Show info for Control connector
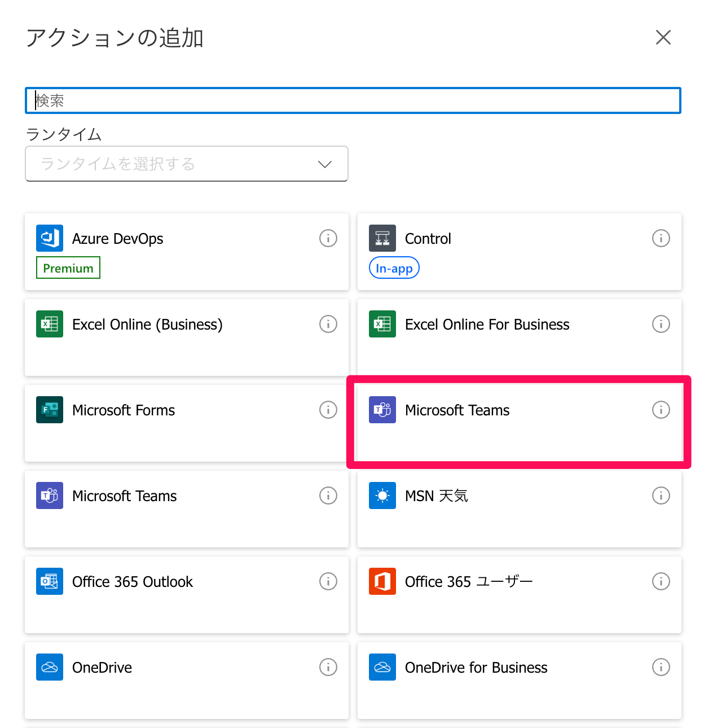Image resolution: width=704 pixels, height=728 pixels. [661, 238]
